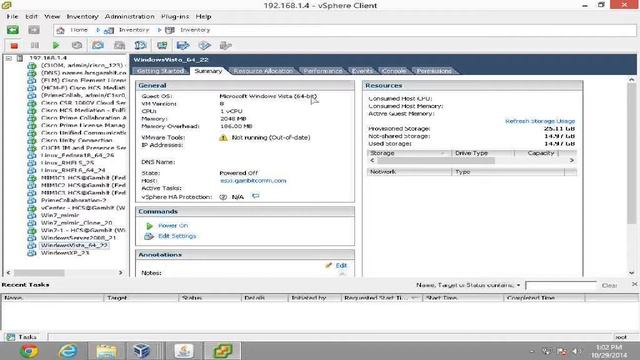
Task: Open the File menu
Action: point(12,16)
